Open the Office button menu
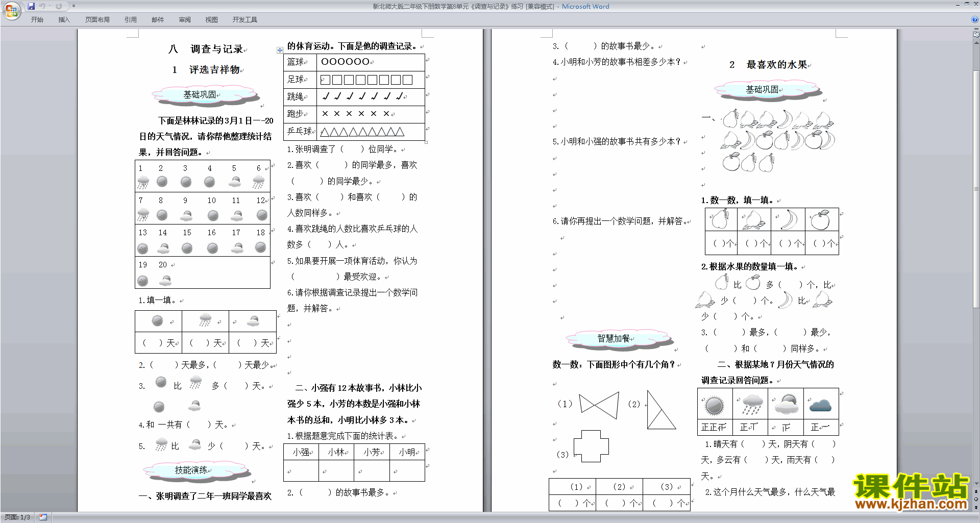980x523 pixels. (x=11, y=11)
